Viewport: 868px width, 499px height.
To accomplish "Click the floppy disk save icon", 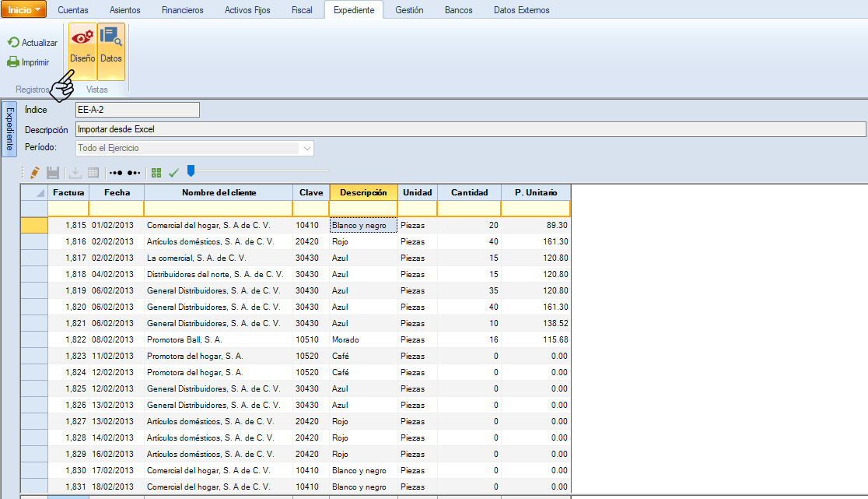I will point(53,172).
